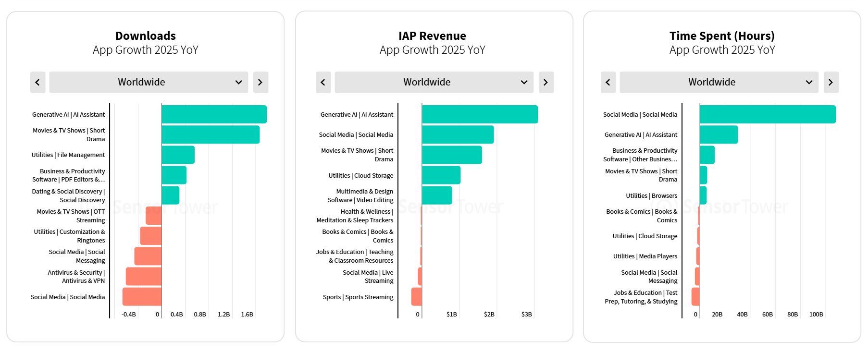Click Short Drama bar in Downloads chart
868x352 pixels.
tap(211, 134)
